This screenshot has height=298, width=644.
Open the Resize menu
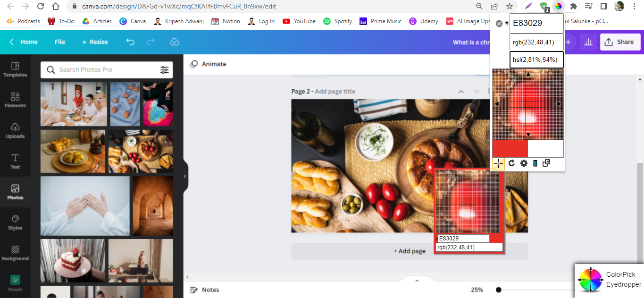95,42
